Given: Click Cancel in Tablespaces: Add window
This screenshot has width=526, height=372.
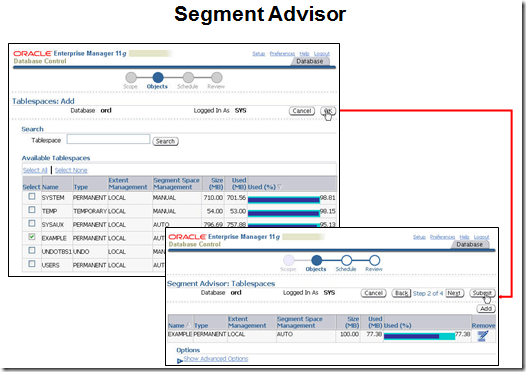Looking at the screenshot, I should pos(302,111).
